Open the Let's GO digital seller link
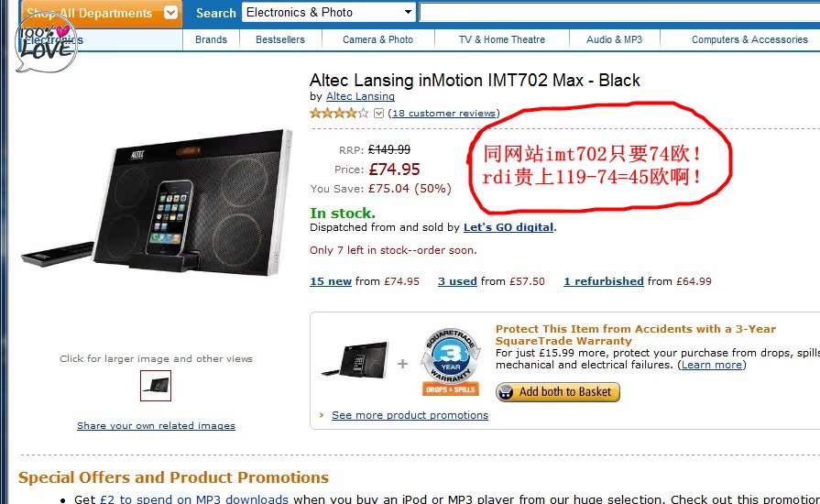Image resolution: width=820 pixels, height=504 pixels. (508, 227)
